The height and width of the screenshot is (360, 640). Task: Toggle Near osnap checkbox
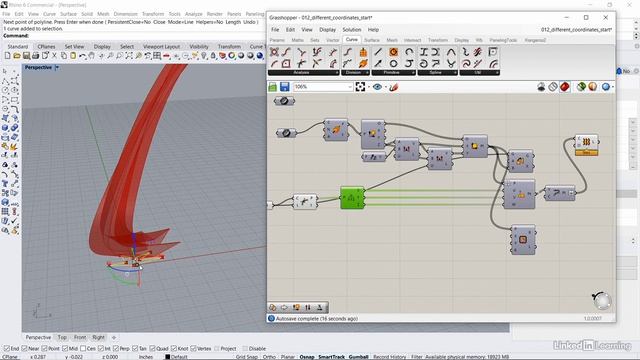click(x=24, y=349)
